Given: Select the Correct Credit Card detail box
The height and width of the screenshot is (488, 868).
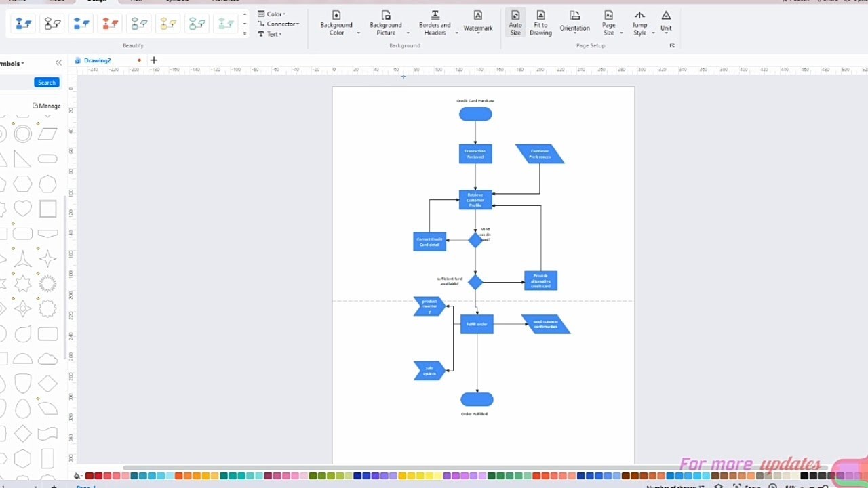Looking at the screenshot, I should point(430,242).
